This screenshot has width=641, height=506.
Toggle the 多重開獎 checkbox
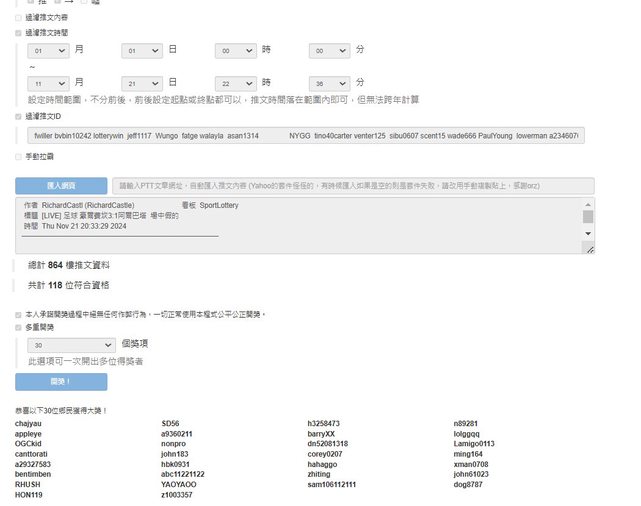18,327
